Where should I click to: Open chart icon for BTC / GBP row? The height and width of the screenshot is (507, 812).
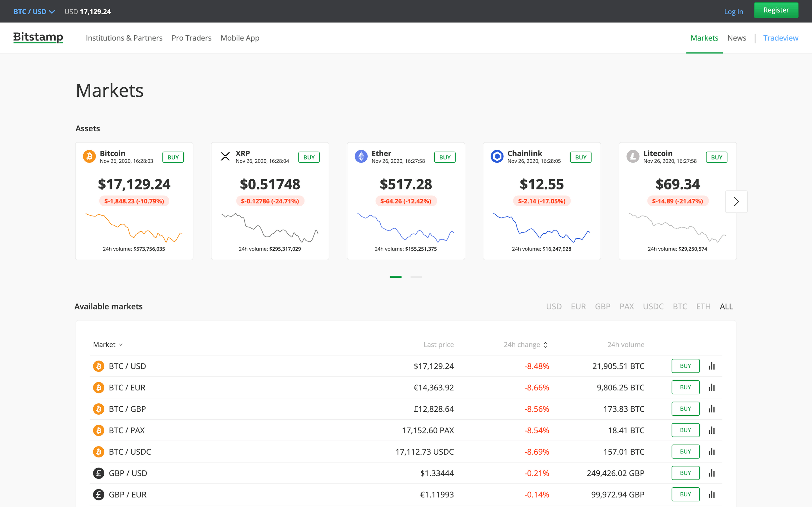pyautogui.click(x=711, y=409)
